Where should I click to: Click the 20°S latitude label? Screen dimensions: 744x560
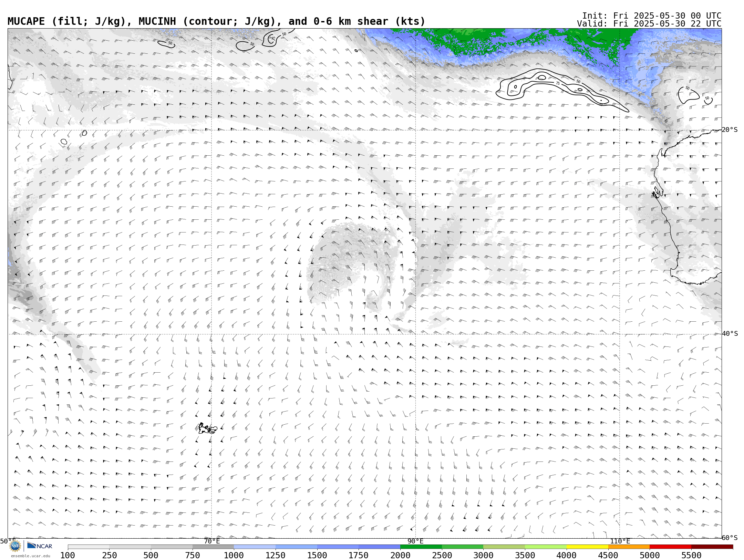[730, 130]
